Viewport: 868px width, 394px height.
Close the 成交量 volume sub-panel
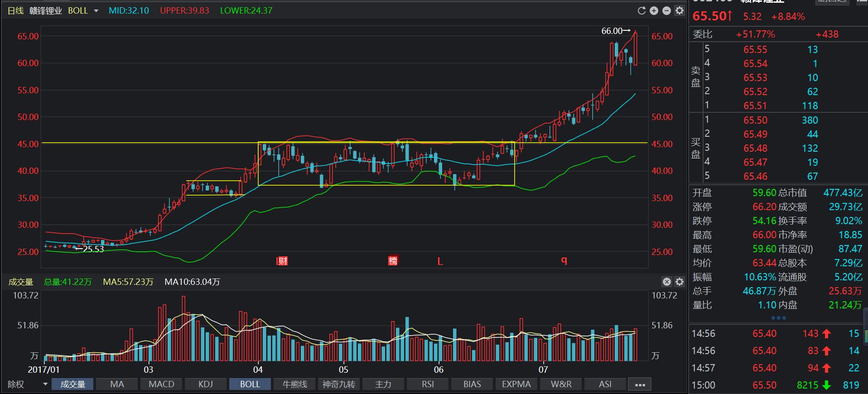pos(666,282)
